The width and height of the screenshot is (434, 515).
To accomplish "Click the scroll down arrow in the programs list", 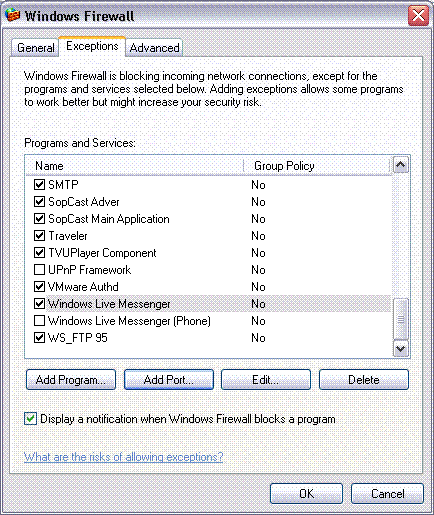I will [x=400, y=349].
